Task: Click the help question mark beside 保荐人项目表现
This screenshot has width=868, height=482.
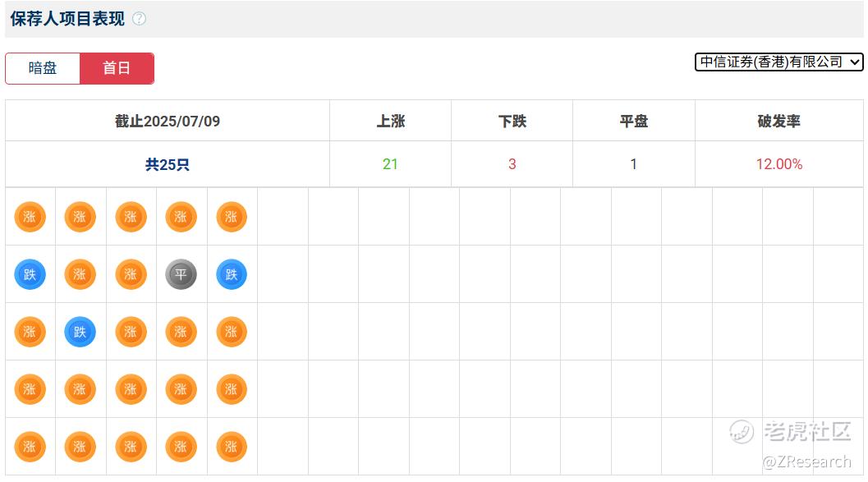Action: pyautogui.click(x=139, y=19)
